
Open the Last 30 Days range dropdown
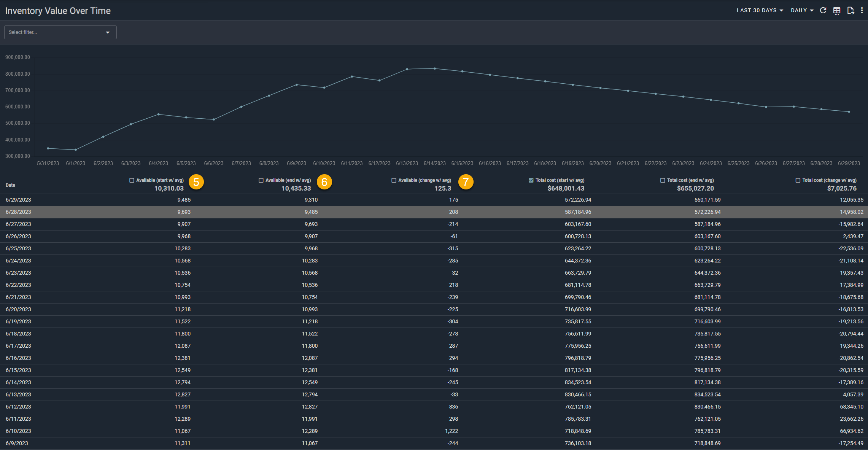point(760,11)
